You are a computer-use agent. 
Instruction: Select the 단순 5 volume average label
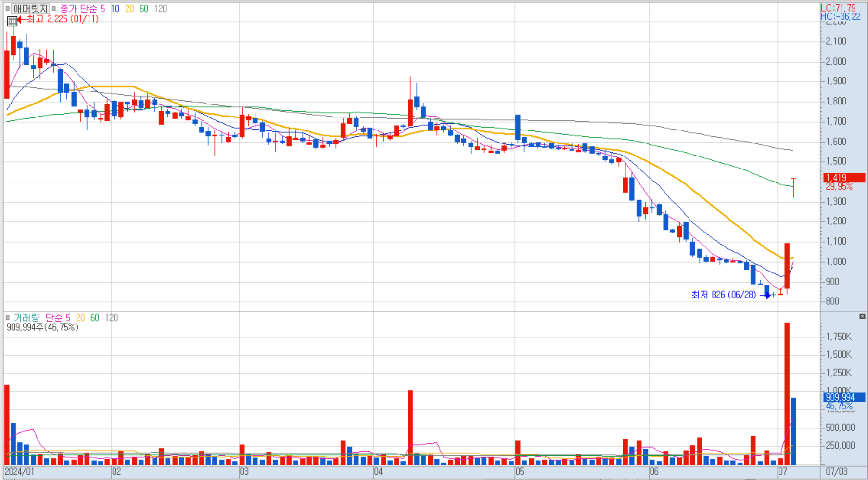58,318
